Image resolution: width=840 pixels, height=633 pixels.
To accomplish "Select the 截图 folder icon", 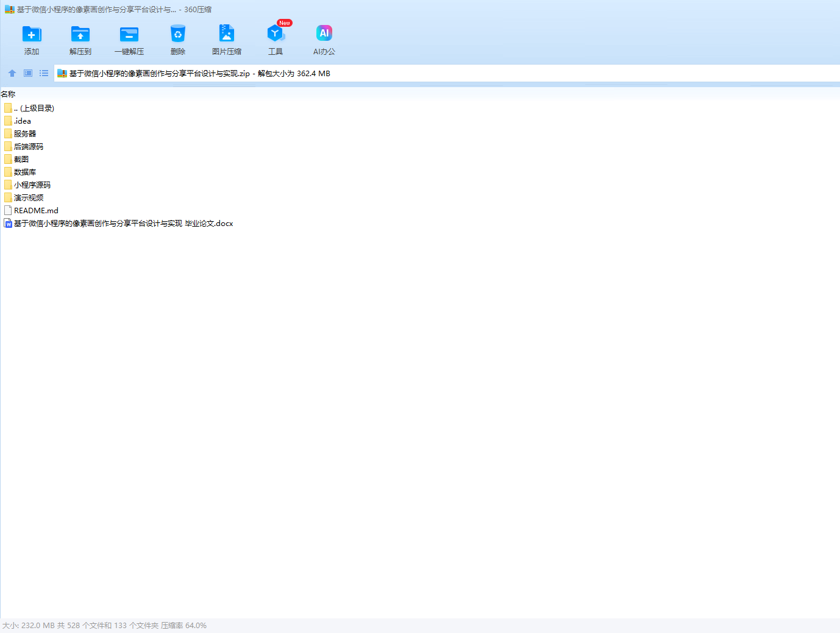I will (8, 159).
